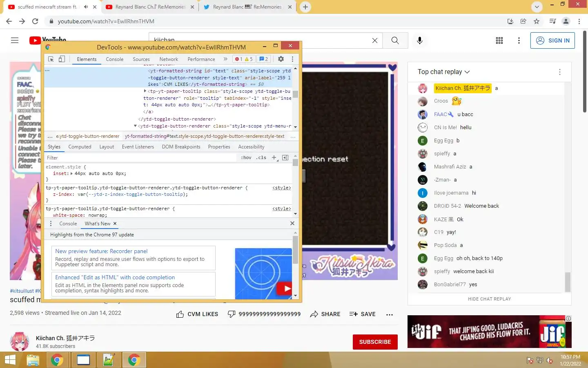Open the Network tab

pyautogui.click(x=169, y=59)
